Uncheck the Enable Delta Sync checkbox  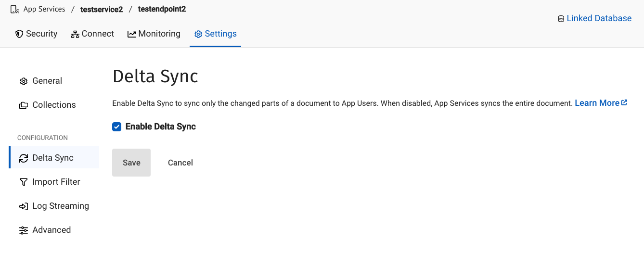[116, 127]
